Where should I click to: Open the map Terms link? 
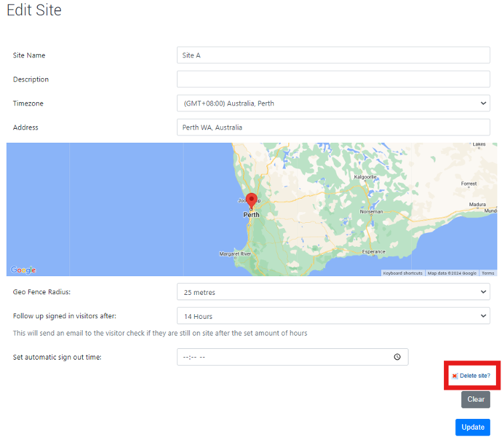coord(488,273)
